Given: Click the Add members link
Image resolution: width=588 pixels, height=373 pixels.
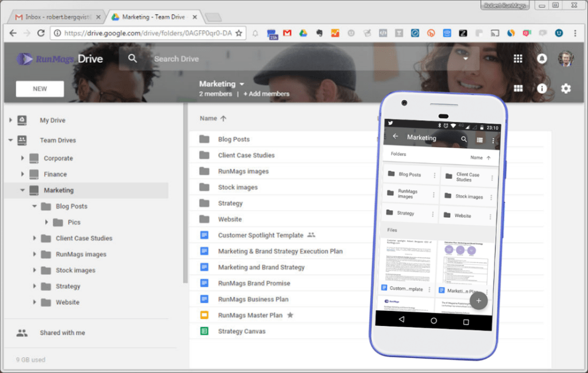Looking at the screenshot, I should (x=266, y=94).
